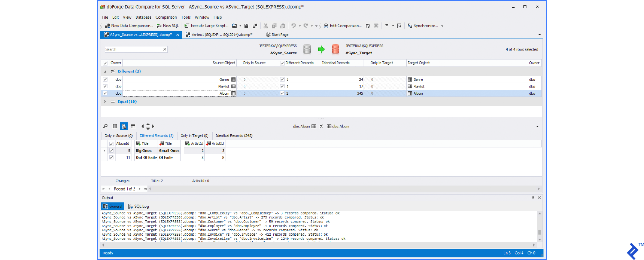
Task: Open the Database menu
Action: [x=143, y=17]
